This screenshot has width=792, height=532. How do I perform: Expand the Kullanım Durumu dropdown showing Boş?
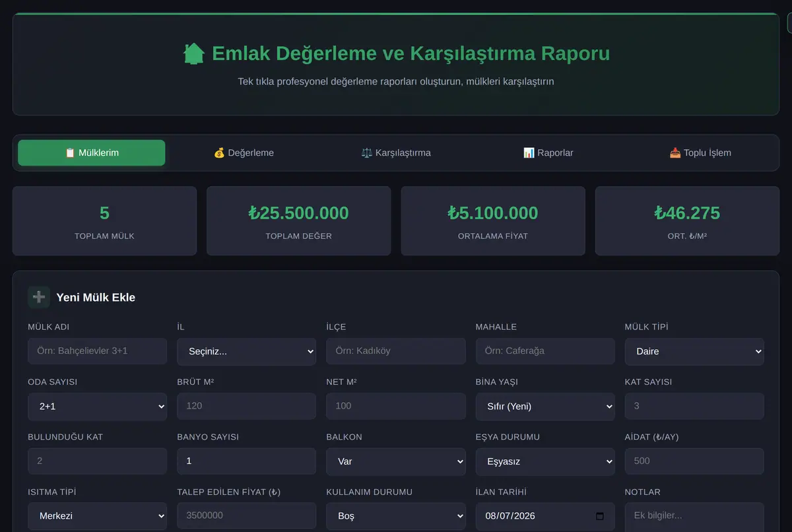click(396, 516)
